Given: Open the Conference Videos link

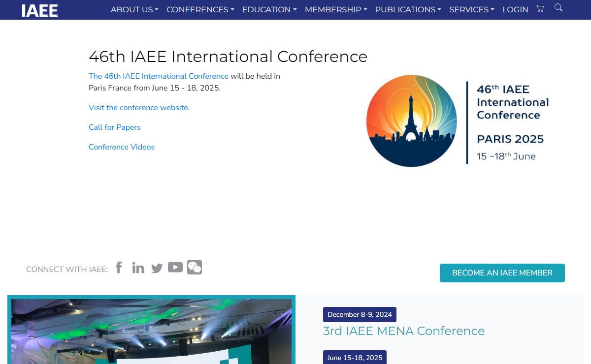Looking at the screenshot, I should 122,147.
